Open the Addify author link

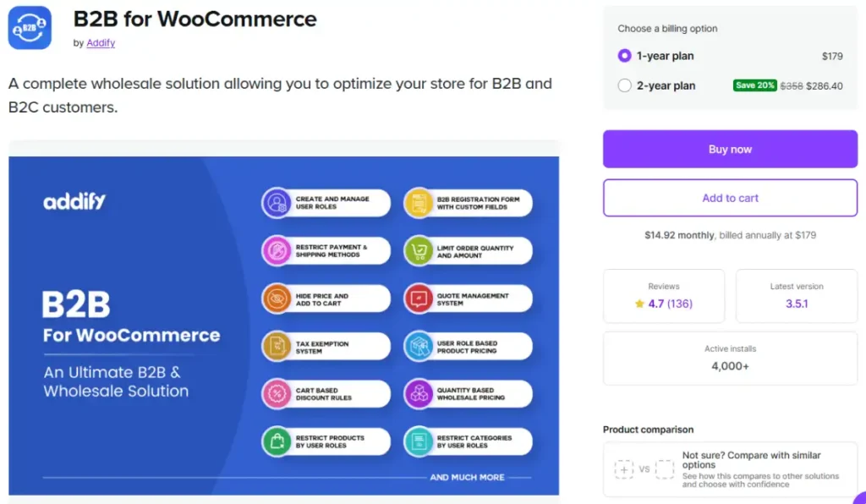101,42
